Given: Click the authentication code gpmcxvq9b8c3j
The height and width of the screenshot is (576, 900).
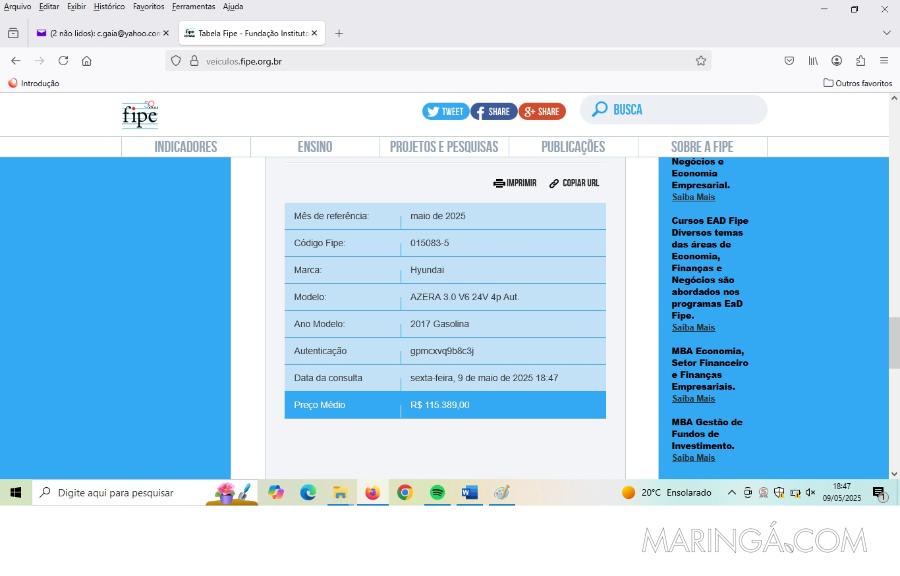Looking at the screenshot, I should tap(442, 351).
